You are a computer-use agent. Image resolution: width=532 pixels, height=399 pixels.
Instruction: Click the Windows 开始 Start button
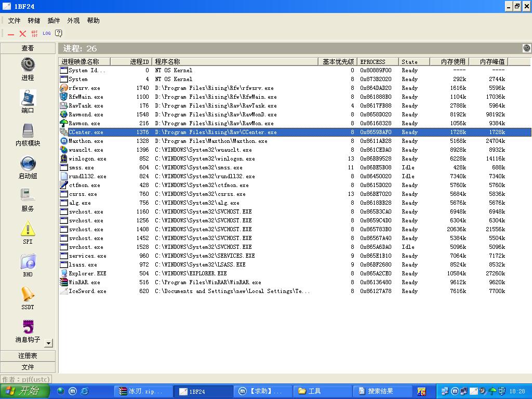click(25, 391)
